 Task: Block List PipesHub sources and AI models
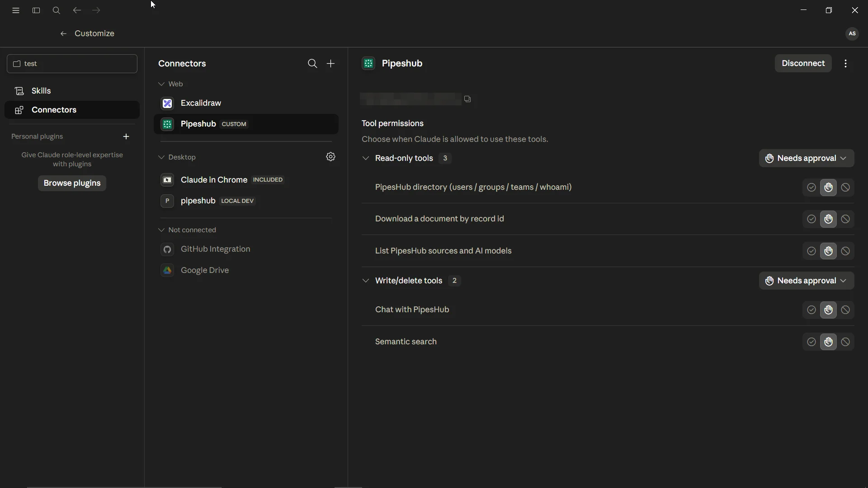[845, 251]
